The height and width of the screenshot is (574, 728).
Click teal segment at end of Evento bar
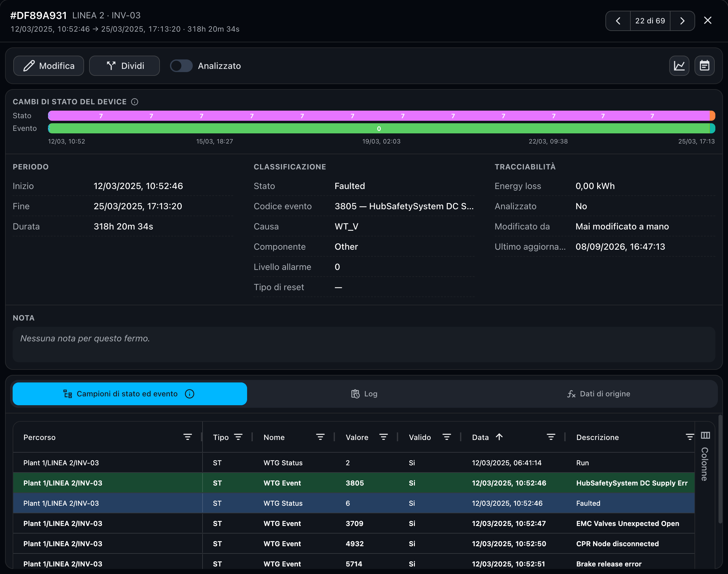712,128
